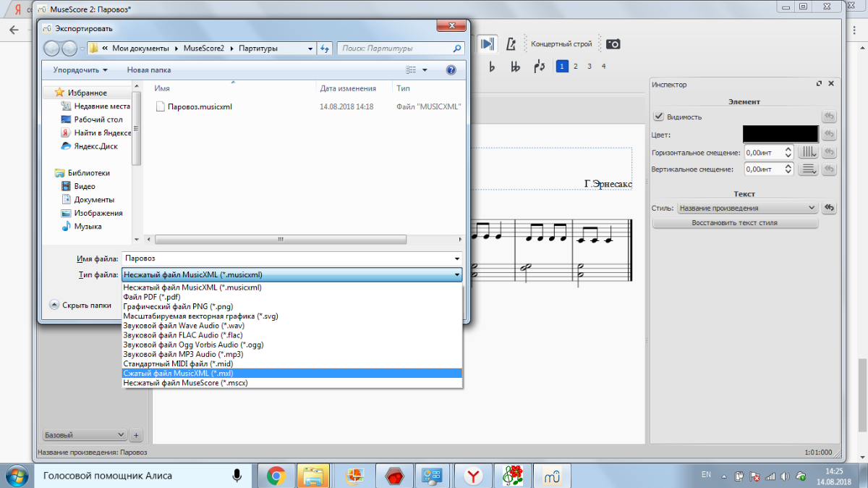
Task: Click horizontal offset snap-to-grid icon
Action: pos(809,152)
